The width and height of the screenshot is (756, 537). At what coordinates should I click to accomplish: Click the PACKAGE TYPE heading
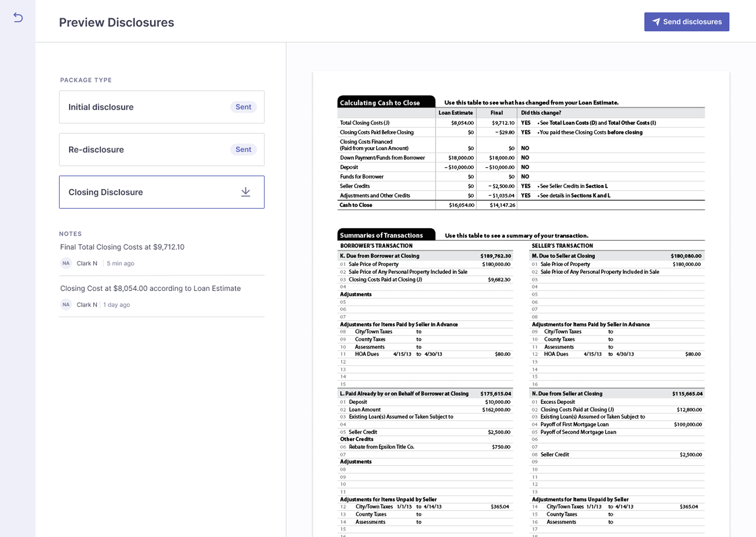[86, 80]
